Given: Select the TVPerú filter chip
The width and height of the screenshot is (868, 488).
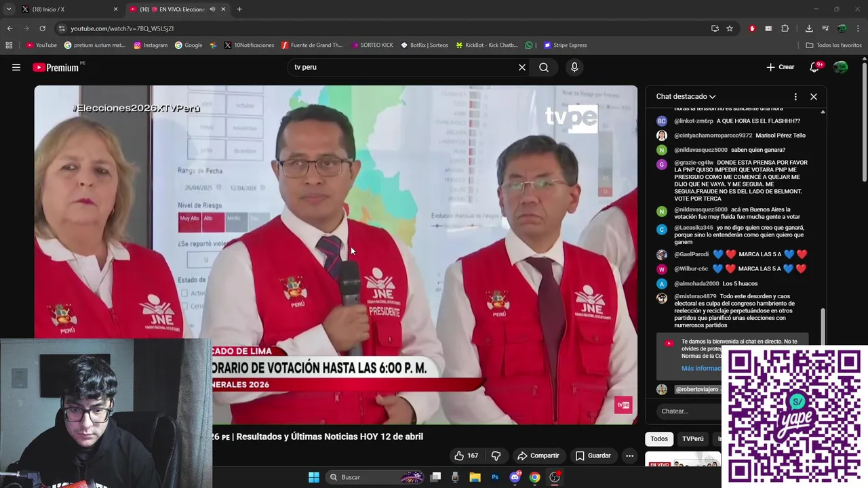Looking at the screenshot, I should point(692,439).
